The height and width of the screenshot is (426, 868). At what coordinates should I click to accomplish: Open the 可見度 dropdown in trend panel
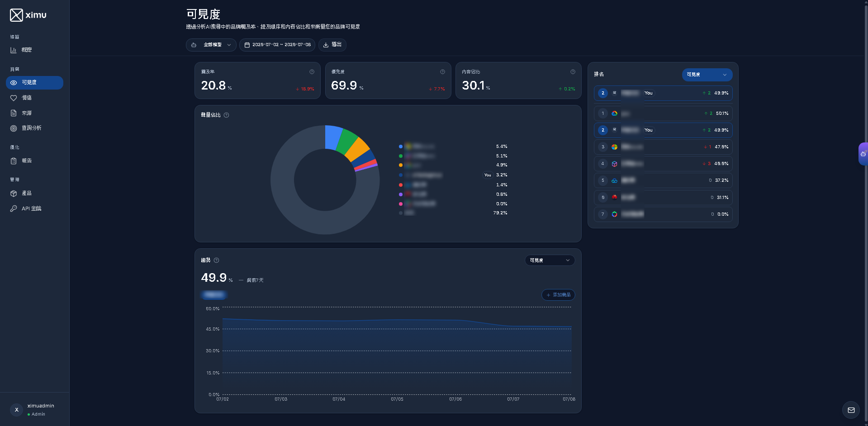[x=550, y=260]
